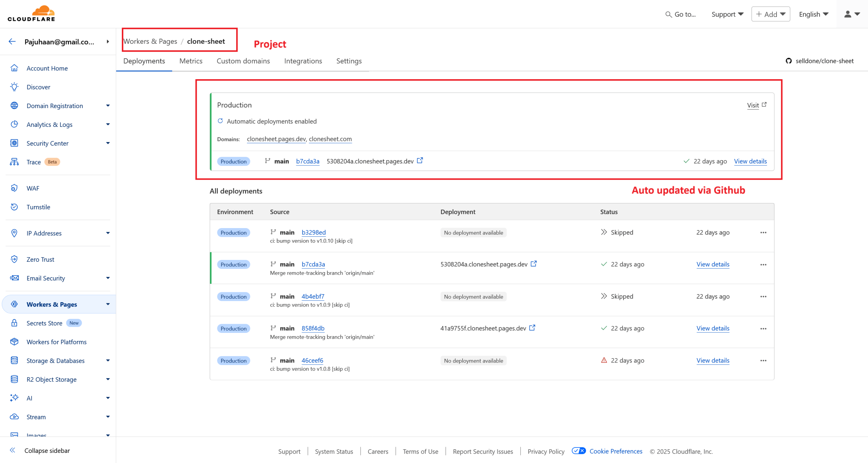
Task: Expand the Security Center arrow
Action: [108, 143]
